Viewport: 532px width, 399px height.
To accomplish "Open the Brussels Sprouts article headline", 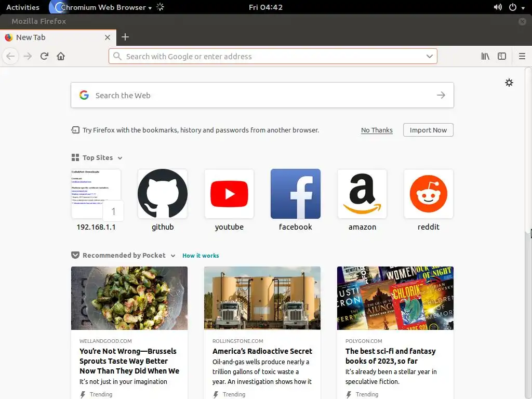I will click(x=129, y=361).
